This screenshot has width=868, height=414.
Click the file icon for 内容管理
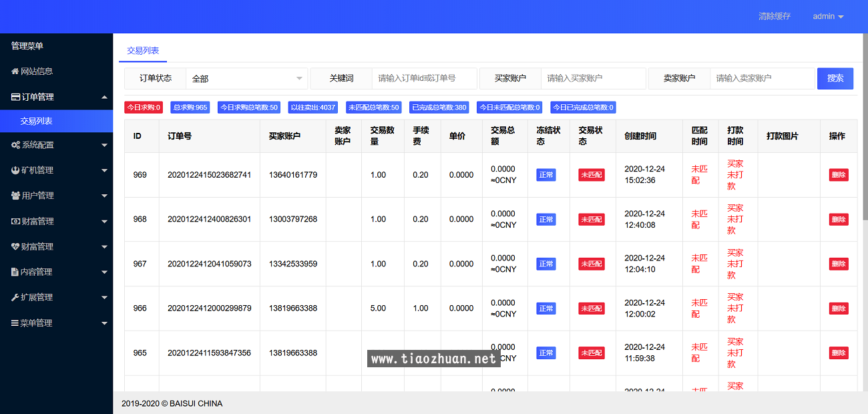(15, 272)
